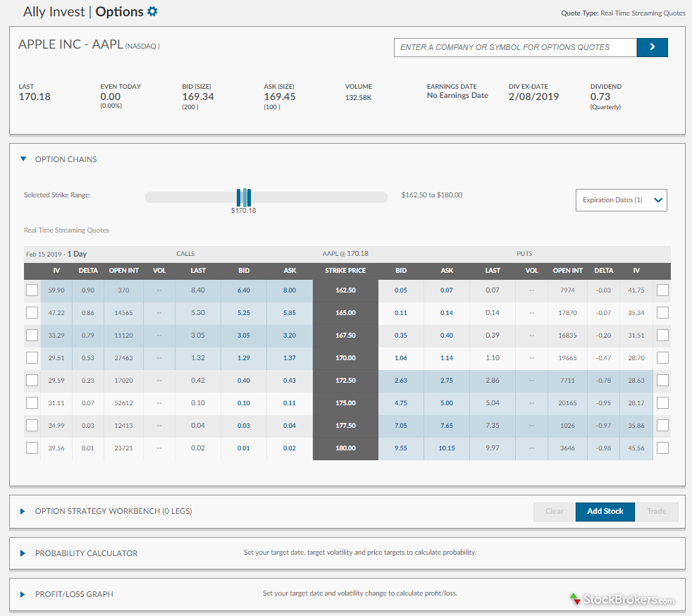The image size is (692, 616).
Task: Click the calls DELTA column header
Action: [x=88, y=271]
